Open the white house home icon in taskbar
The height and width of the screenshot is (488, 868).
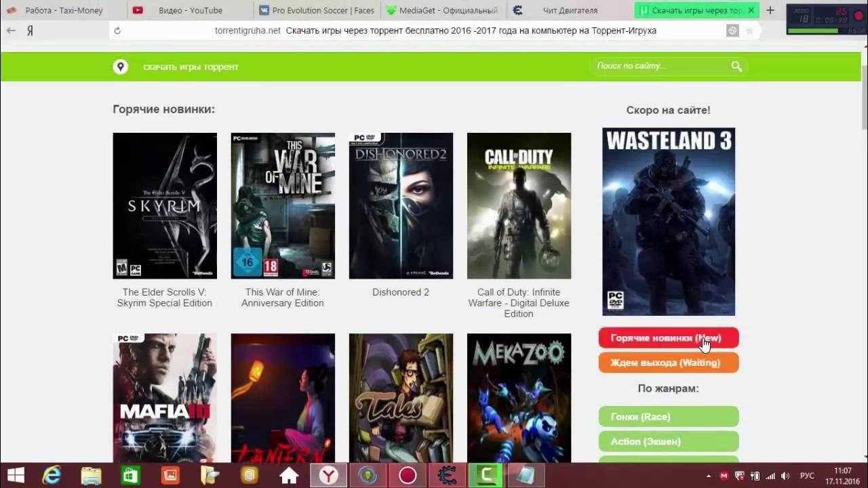289,475
